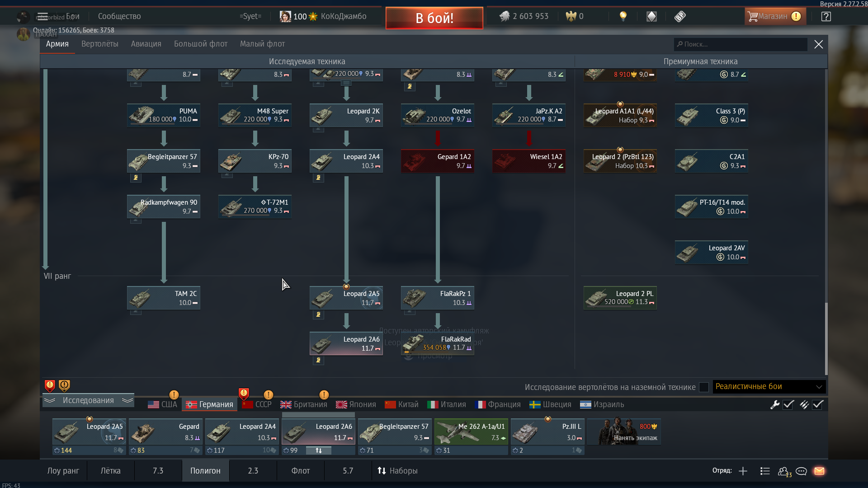The image size is (868, 488).
Task: Select the Израиль nation tab
Action: pos(602,404)
